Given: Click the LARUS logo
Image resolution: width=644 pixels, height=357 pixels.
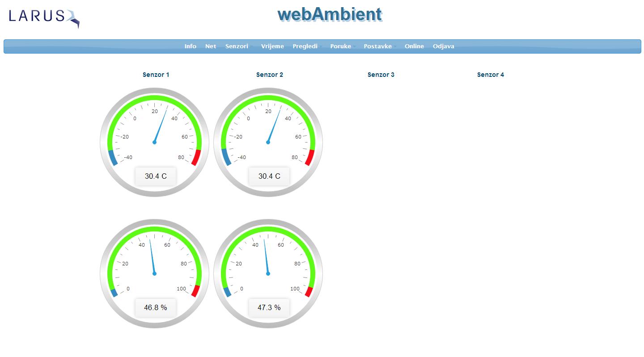Looking at the screenshot, I should click(44, 17).
